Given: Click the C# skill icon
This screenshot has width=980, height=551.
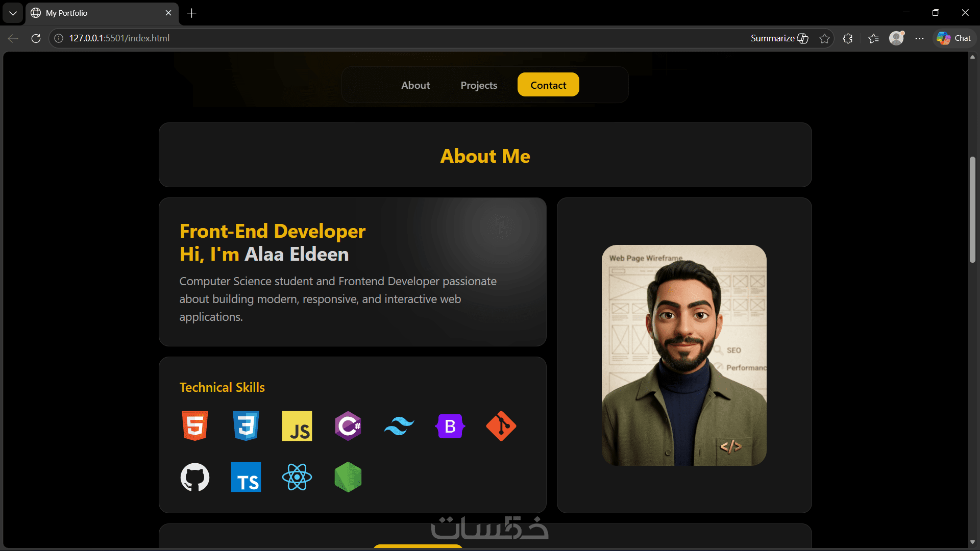Looking at the screenshot, I should pos(348,426).
